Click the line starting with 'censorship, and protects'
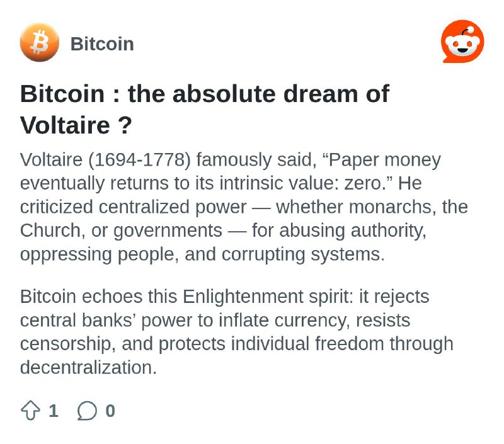The width and height of the screenshot is (504, 444). pos(237,344)
